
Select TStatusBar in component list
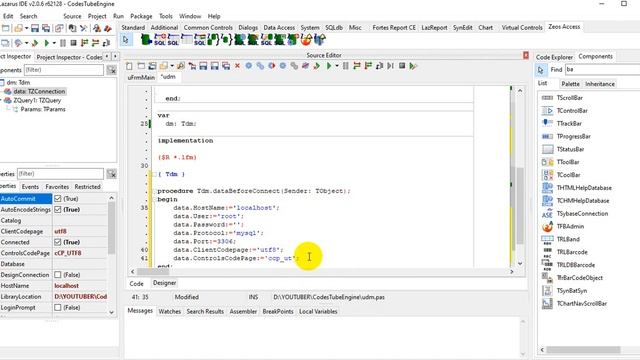coord(570,149)
